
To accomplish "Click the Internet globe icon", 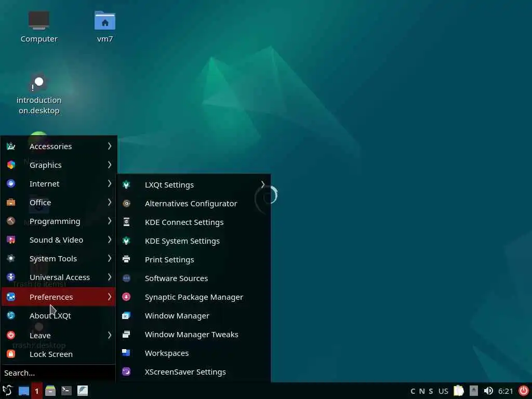I will 11,183.
